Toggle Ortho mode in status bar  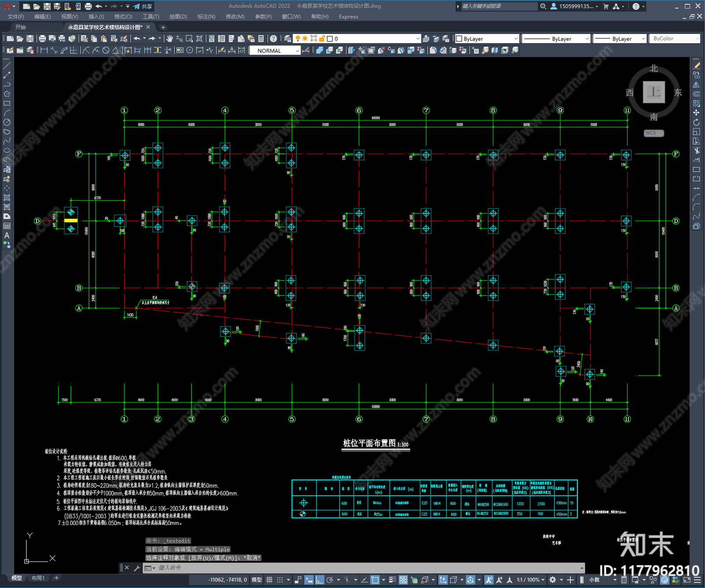pyautogui.click(x=319, y=580)
